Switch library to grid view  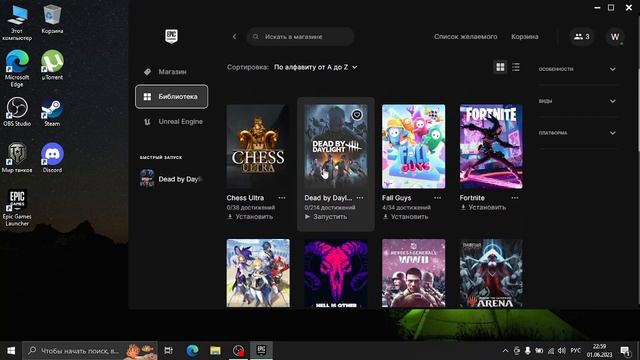[500, 67]
